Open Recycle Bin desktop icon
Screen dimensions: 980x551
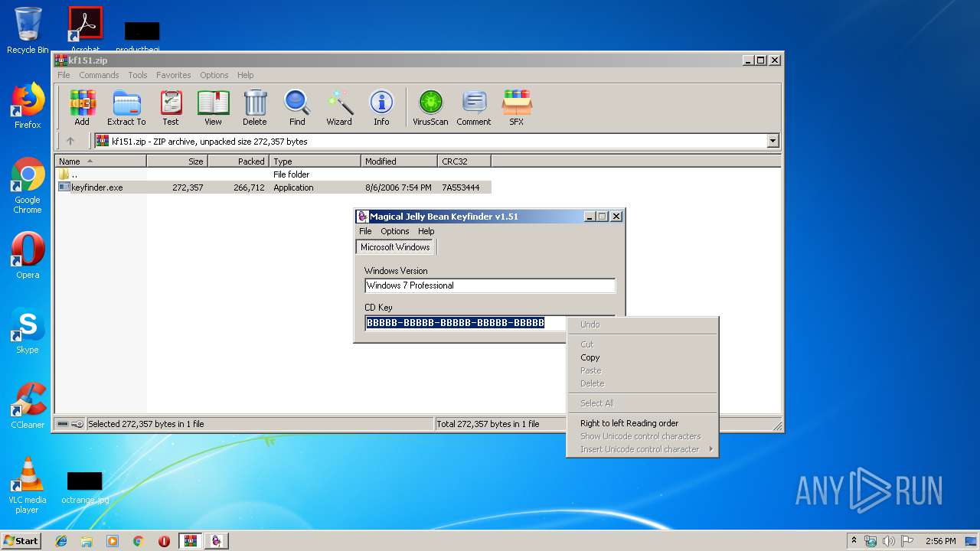click(x=28, y=31)
